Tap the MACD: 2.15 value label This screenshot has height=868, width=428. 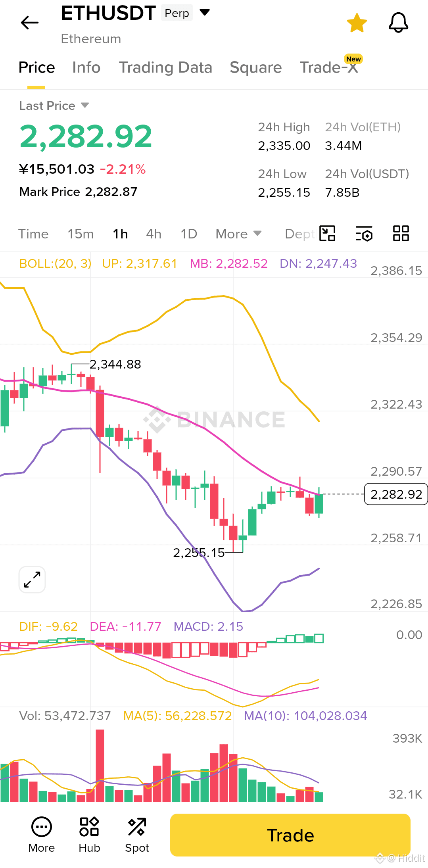tap(208, 626)
